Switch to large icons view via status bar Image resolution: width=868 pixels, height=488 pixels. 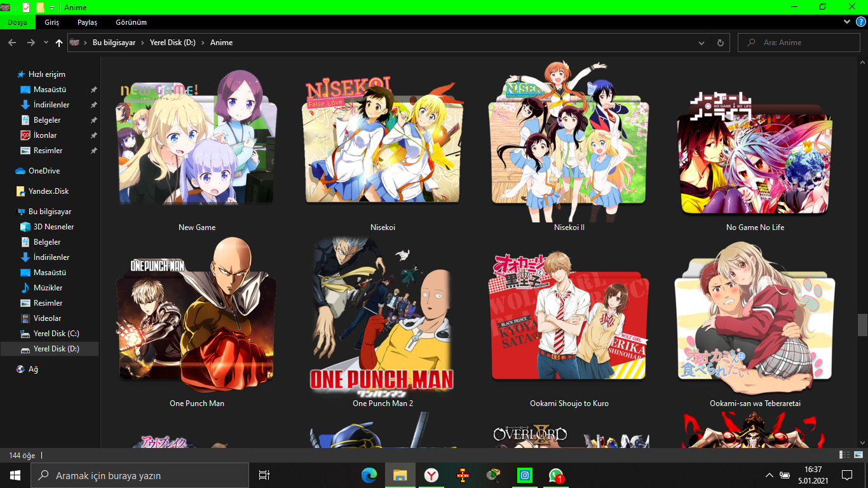point(858,455)
